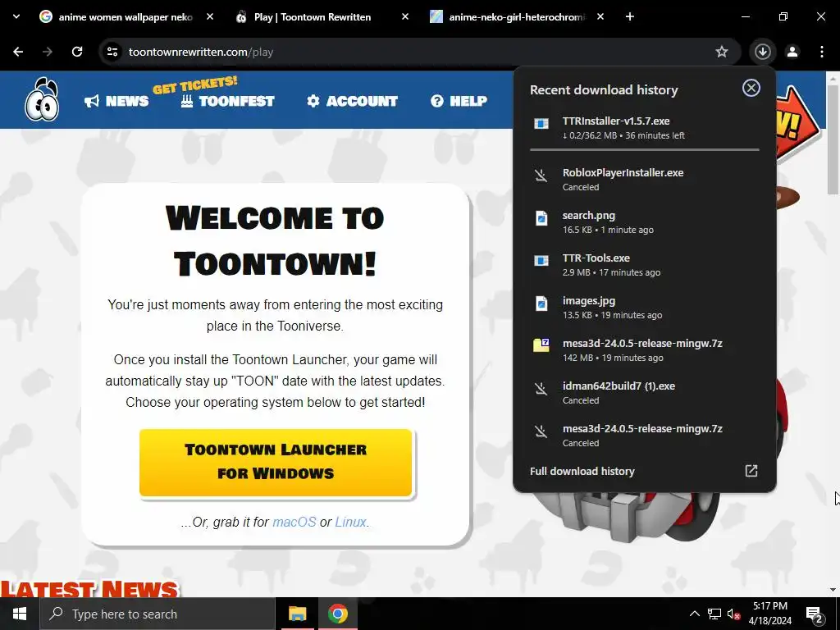Click the canceled RobloxPlayerInstaller.exe icon
840x630 pixels.
541,176
